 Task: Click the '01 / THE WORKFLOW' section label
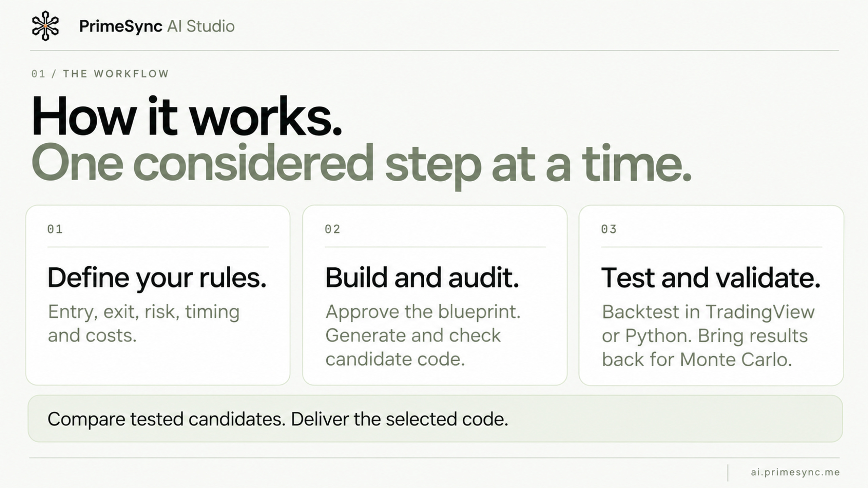(100, 74)
